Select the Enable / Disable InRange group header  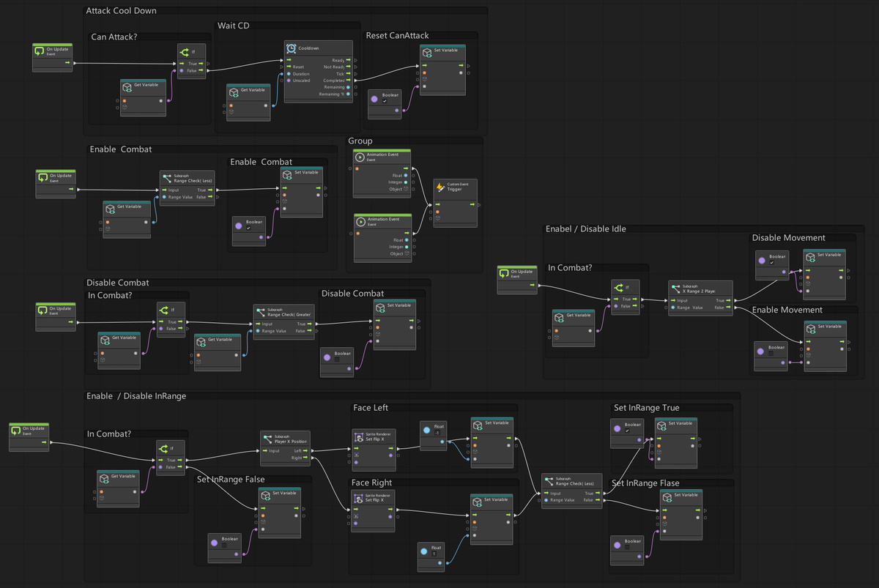pos(136,396)
